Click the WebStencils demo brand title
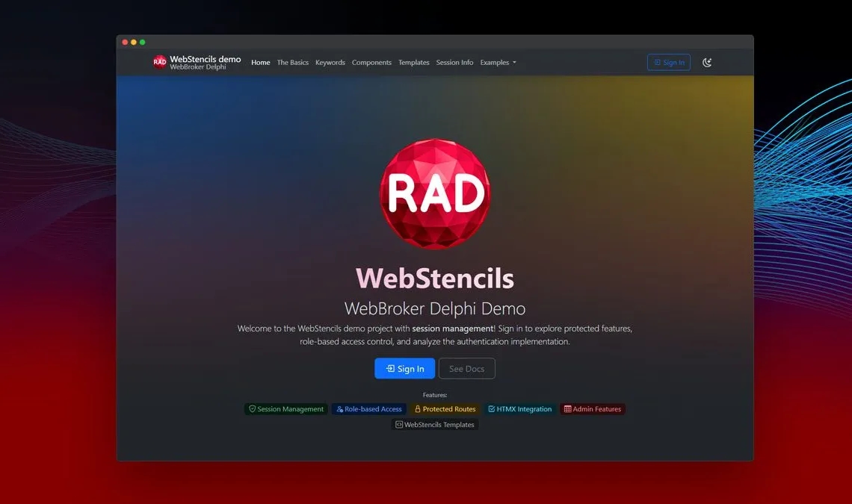This screenshot has height=504, width=852. point(206,59)
